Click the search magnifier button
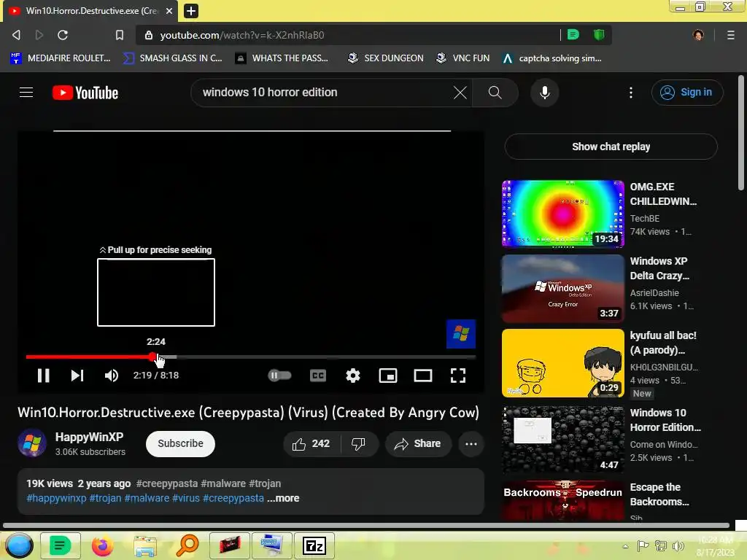 pyautogui.click(x=495, y=93)
